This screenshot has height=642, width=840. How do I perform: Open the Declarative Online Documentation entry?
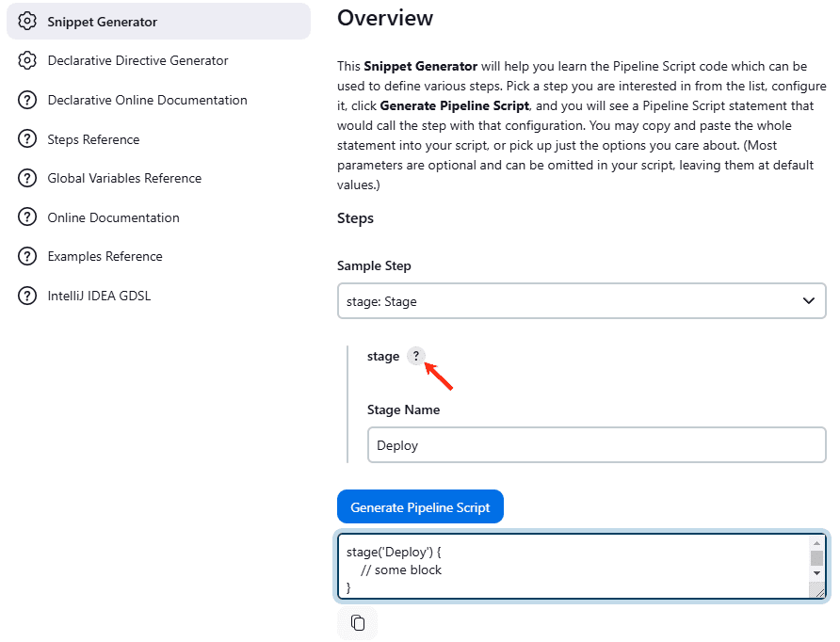(147, 99)
